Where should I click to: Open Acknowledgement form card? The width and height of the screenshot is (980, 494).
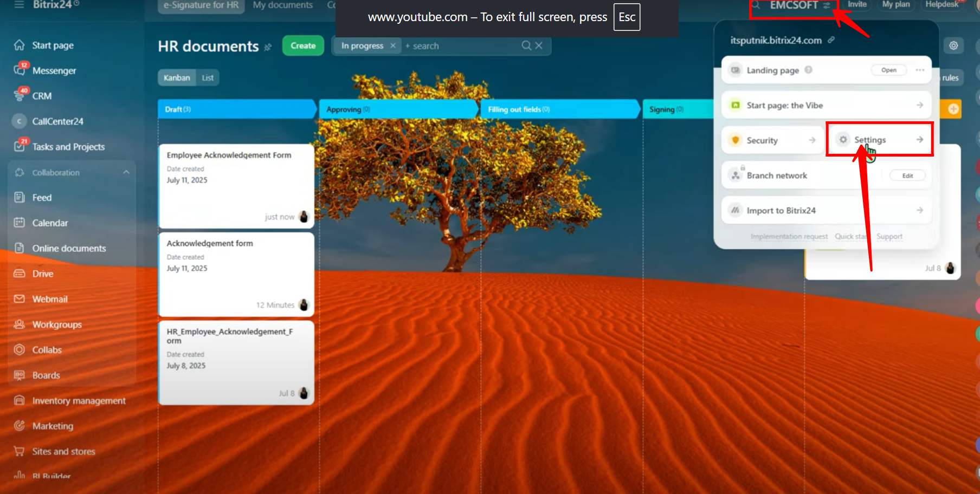point(236,274)
